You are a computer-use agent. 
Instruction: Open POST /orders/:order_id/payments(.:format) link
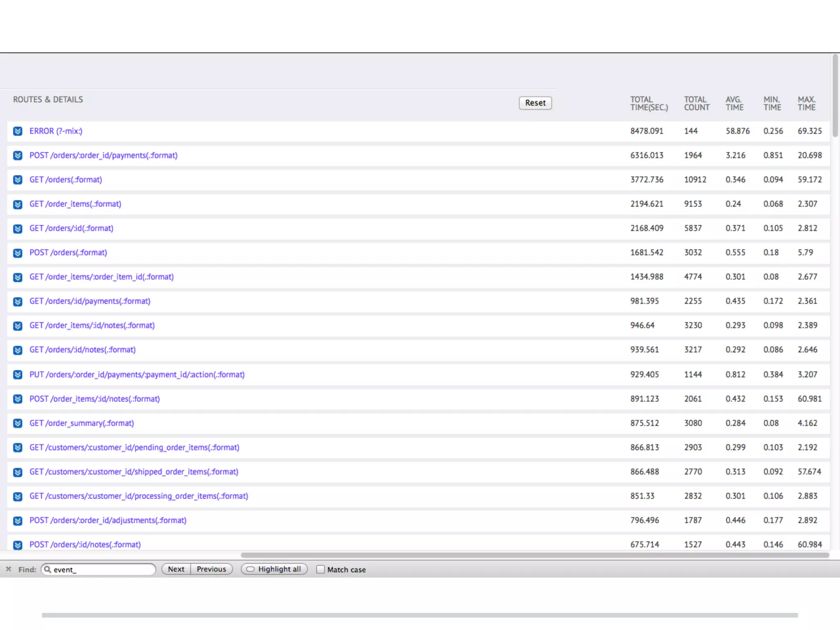pyautogui.click(x=103, y=155)
